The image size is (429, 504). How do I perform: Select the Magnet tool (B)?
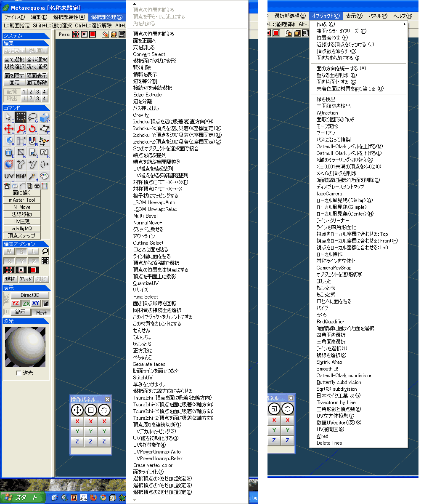click(33, 141)
